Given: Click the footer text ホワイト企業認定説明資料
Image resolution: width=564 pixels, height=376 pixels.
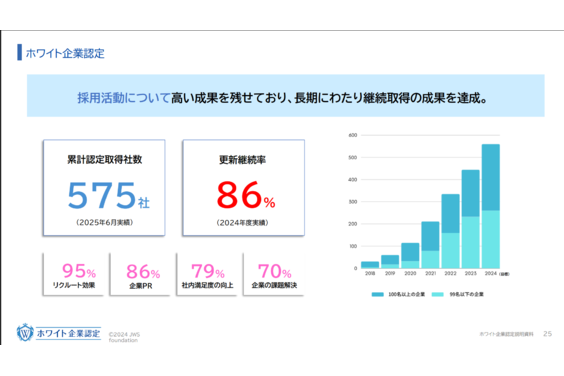Looking at the screenshot, I should tap(506, 334).
